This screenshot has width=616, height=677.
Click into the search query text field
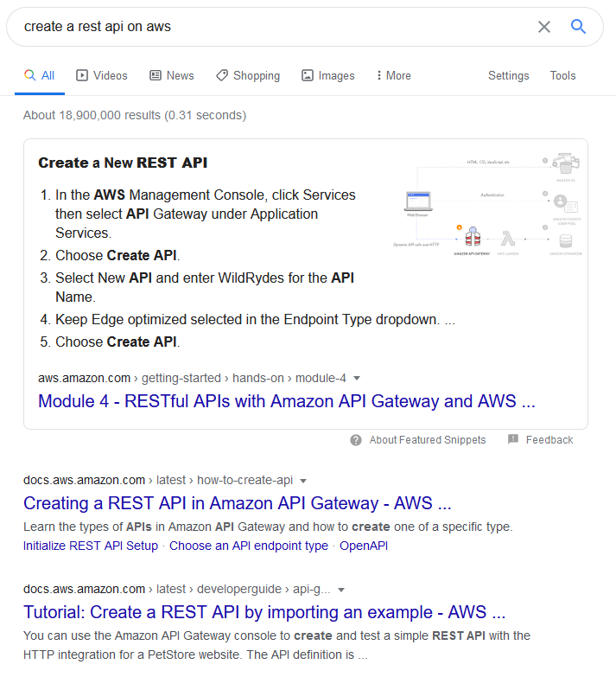tap(276, 27)
